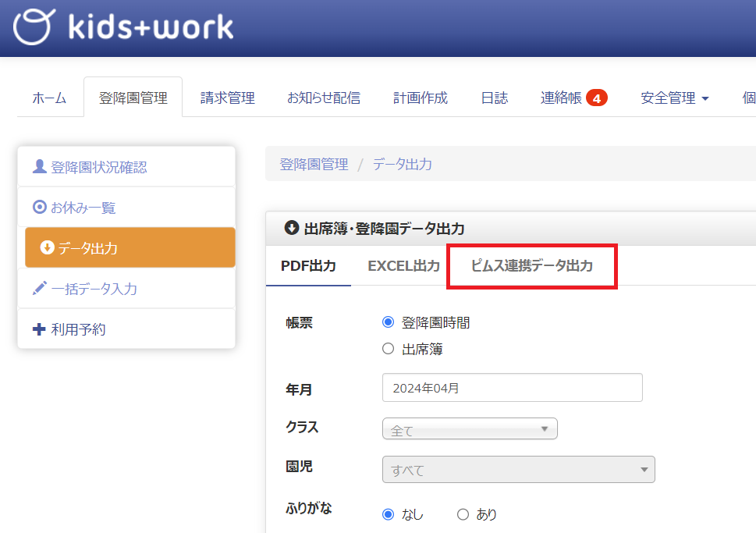The height and width of the screenshot is (533, 756).
Task: Open the 連絡帳 tab
Action: click(573, 98)
